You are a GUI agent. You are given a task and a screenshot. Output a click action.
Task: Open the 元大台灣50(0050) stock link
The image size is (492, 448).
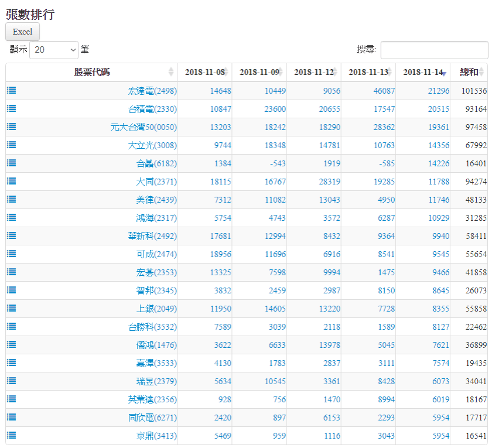pos(143,127)
